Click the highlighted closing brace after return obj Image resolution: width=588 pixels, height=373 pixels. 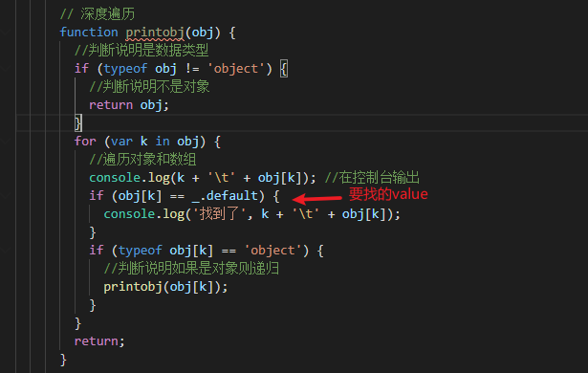[78, 123]
